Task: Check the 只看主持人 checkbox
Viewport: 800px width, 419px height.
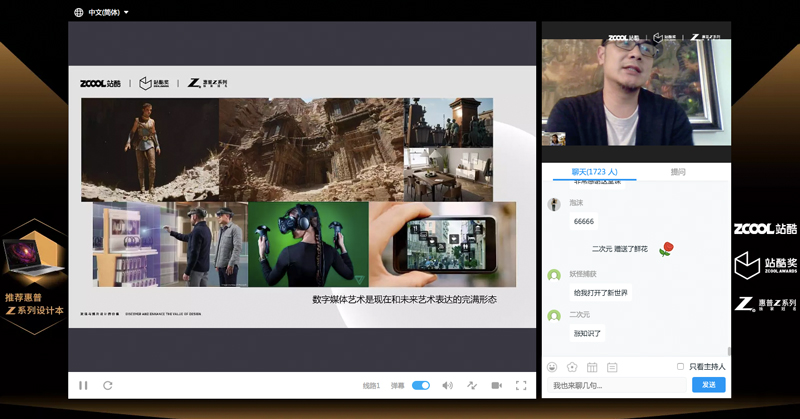Action: (680, 366)
